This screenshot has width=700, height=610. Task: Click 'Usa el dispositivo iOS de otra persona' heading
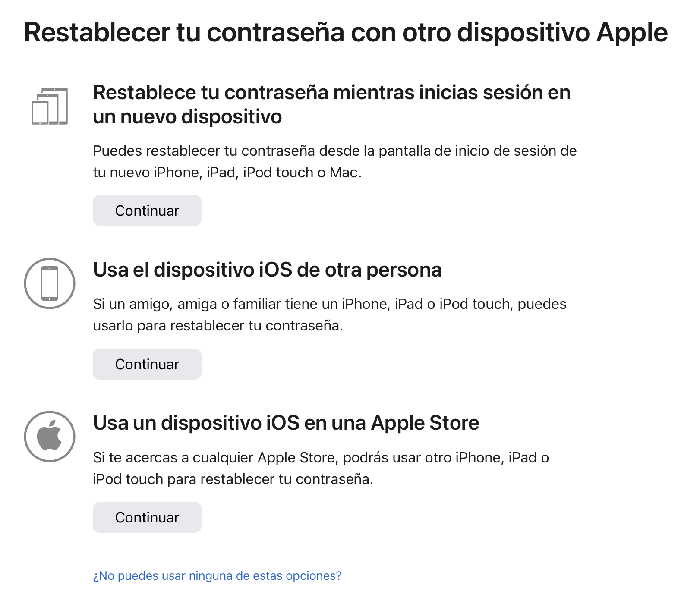coord(267,270)
